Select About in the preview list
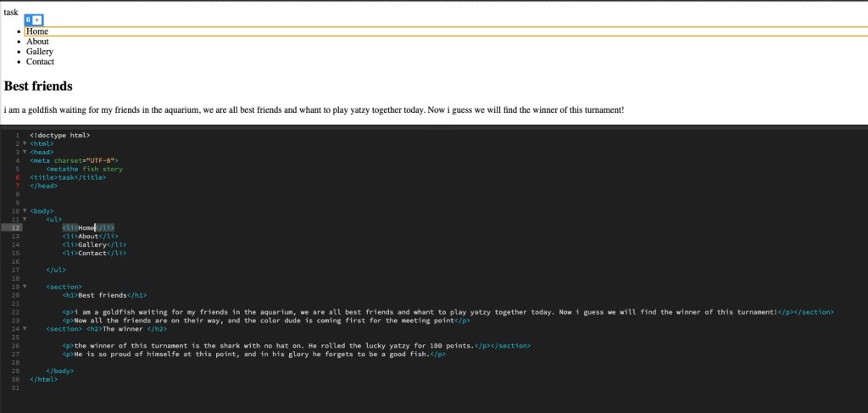This screenshot has height=413, width=868. pos(37,42)
